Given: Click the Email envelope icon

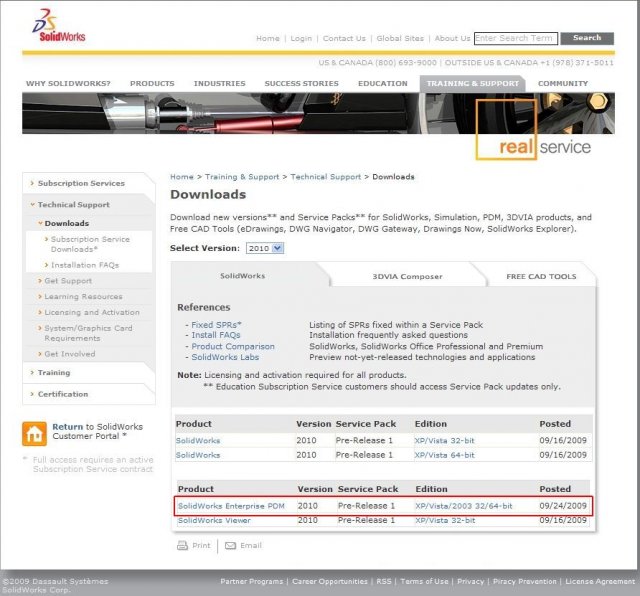Looking at the screenshot, I should pyautogui.click(x=231, y=546).
